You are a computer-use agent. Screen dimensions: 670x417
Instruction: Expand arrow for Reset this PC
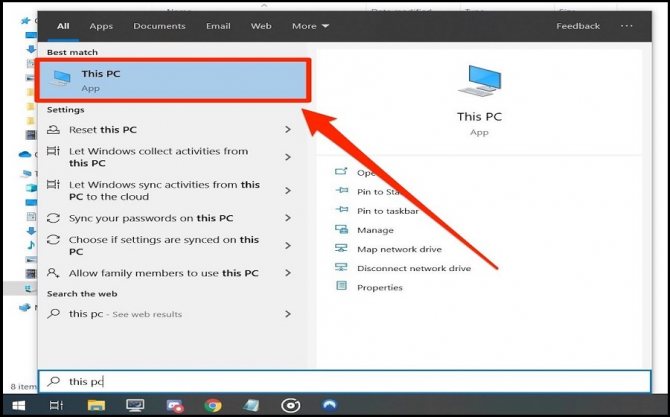point(288,129)
